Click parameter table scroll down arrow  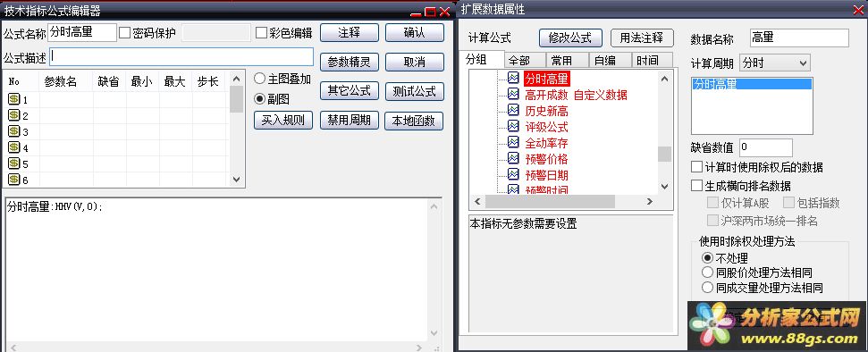click(x=236, y=180)
